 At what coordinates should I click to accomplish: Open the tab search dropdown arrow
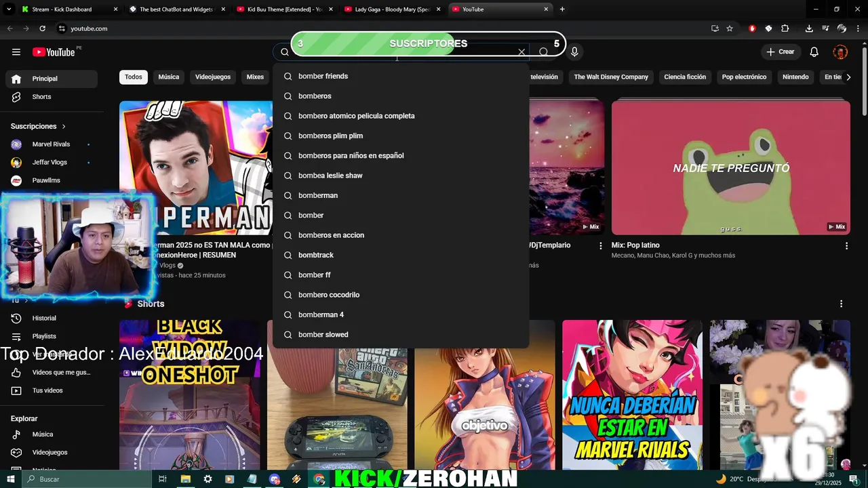point(9,9)
